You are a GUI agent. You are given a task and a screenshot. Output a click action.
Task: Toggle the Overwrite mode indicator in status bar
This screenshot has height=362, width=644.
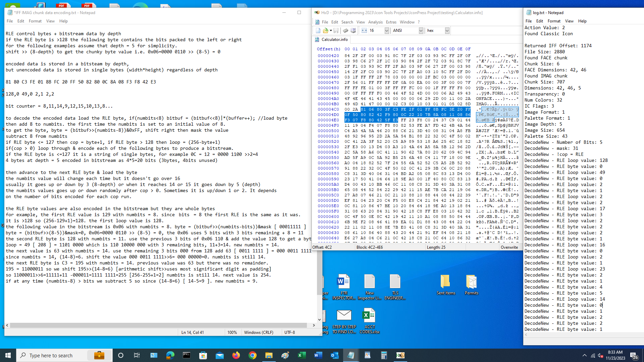tap(509, 247)
